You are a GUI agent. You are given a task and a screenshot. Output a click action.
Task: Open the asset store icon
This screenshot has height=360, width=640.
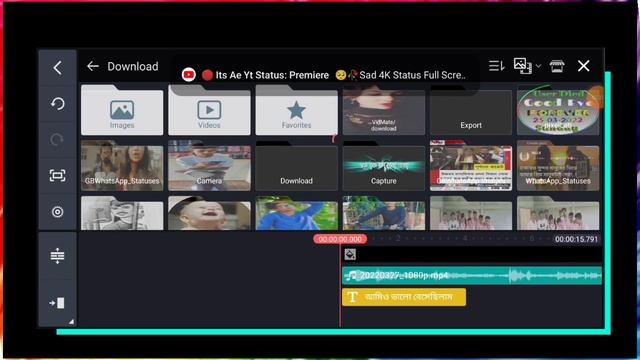coord(557,66)
